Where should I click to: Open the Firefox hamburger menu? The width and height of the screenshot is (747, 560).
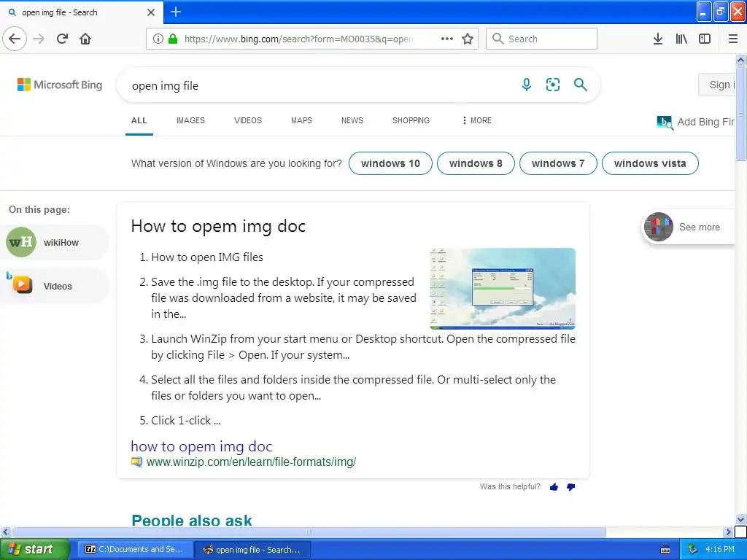[x=733, y=39]
